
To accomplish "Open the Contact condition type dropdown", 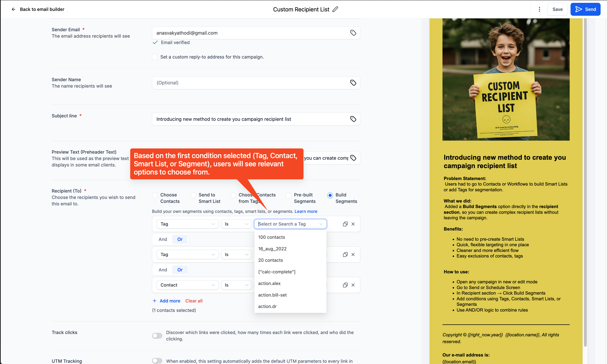I will click(x=187, y=285).
